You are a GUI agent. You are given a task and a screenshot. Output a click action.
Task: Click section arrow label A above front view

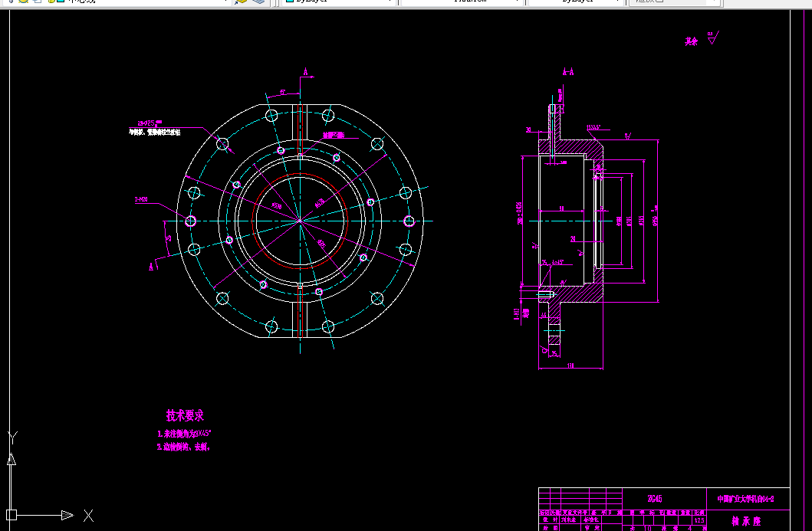tap(306, 73)
